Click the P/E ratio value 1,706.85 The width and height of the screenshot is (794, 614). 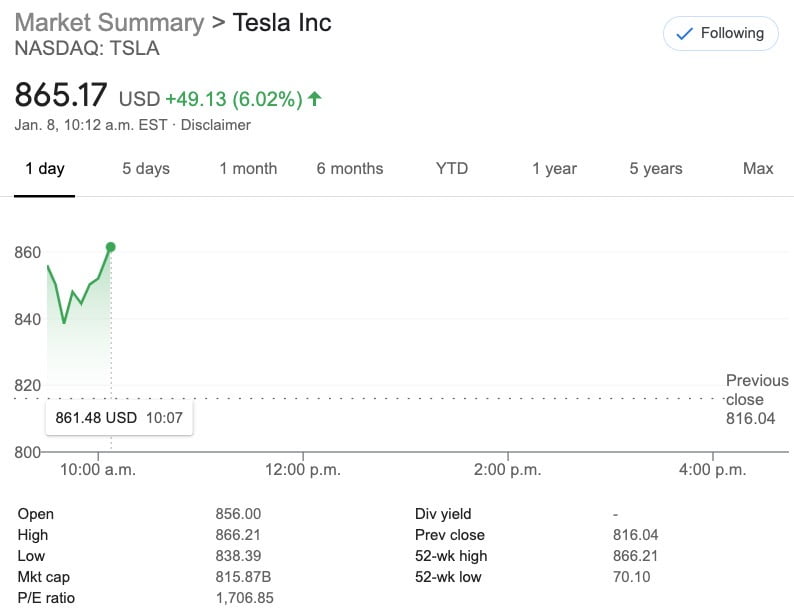coord(245,598)
